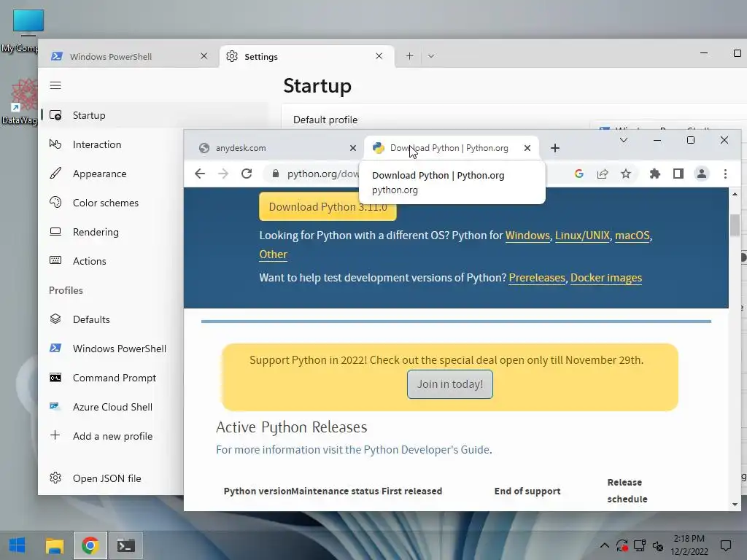Share this page via share icon

[602, 174]
